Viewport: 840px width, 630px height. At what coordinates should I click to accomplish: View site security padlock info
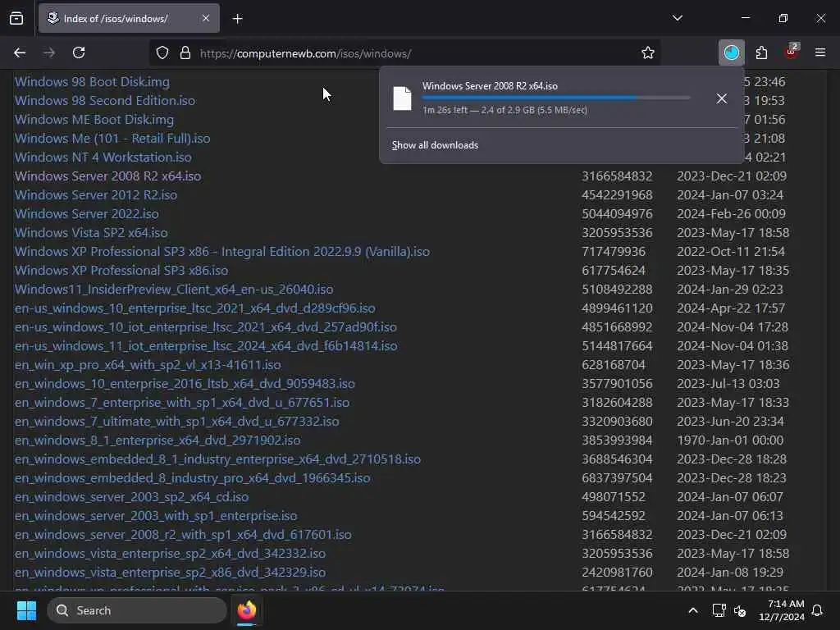[185, 53]
